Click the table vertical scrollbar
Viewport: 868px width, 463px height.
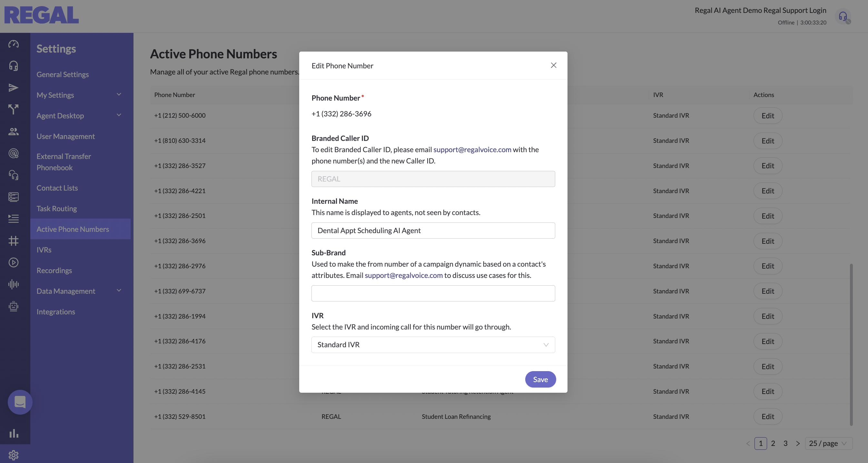(851, 344)
